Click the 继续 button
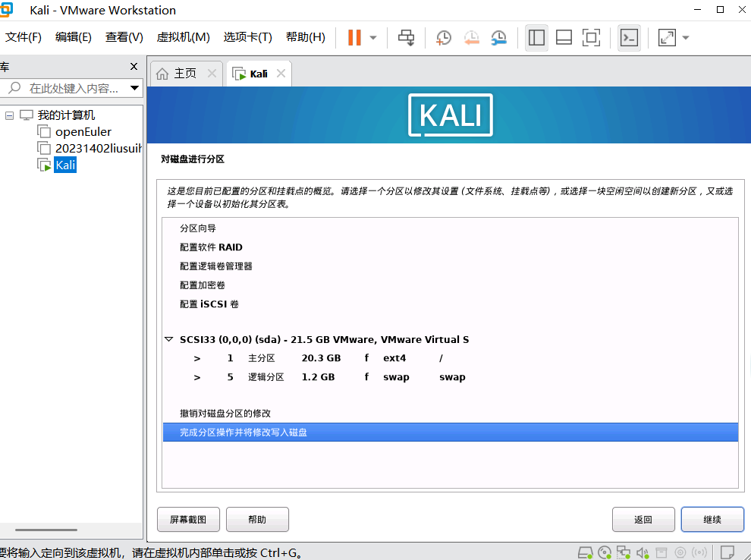This screenshot has height=560, width=751. click(x=712, y=520)
